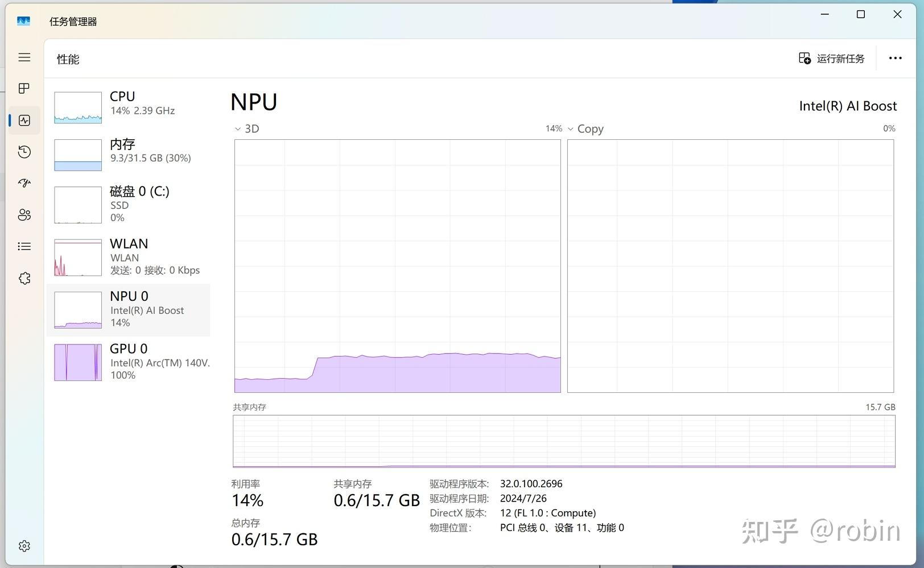Screen dimensions: 924x568
Task: Switch to the CPU performance view
Action: point(131,107)
